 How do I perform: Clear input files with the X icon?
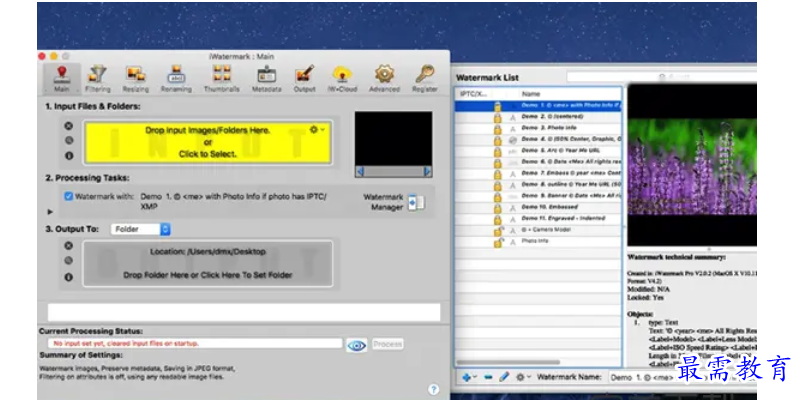click(69, 126)
